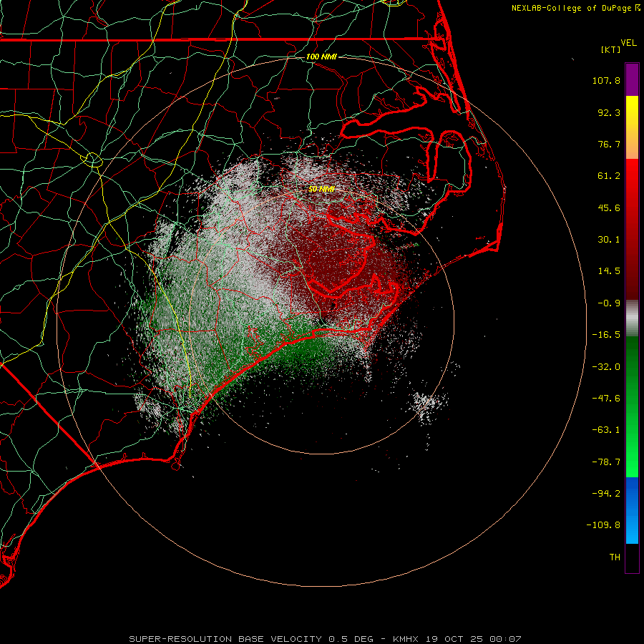Click the 100 NMI range ring label
The image size is (644, 644).
pos(321,57)
